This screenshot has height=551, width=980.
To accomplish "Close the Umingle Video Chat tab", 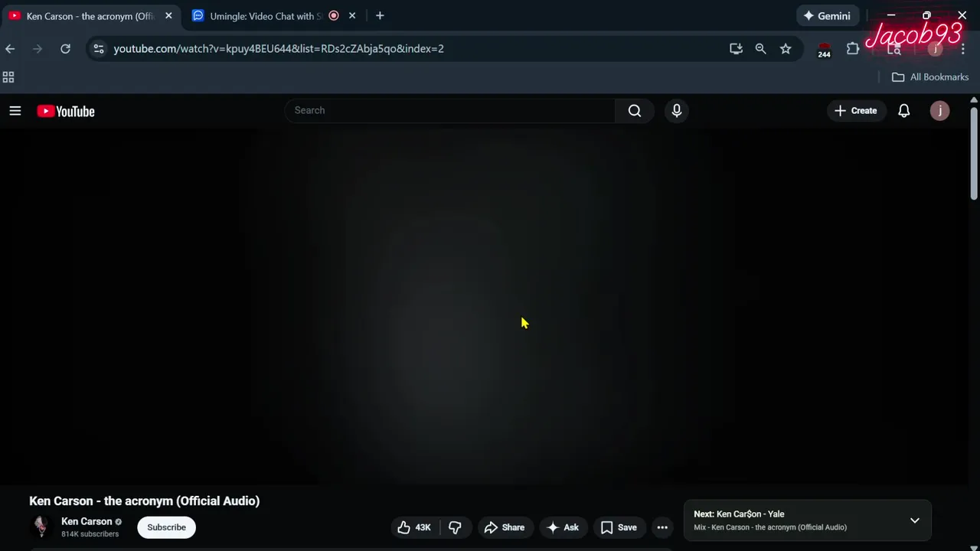I will [352, 15].
